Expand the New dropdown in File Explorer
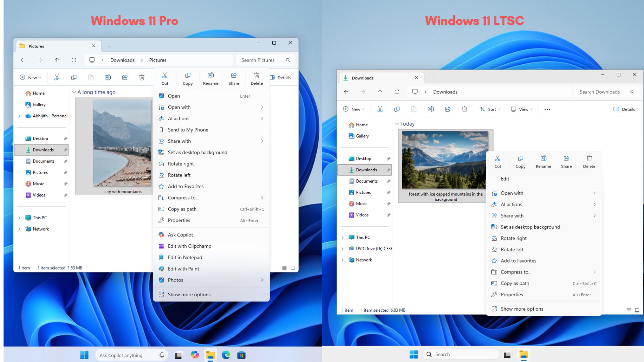Screen dimensions: 644x362 coord(30,77)
